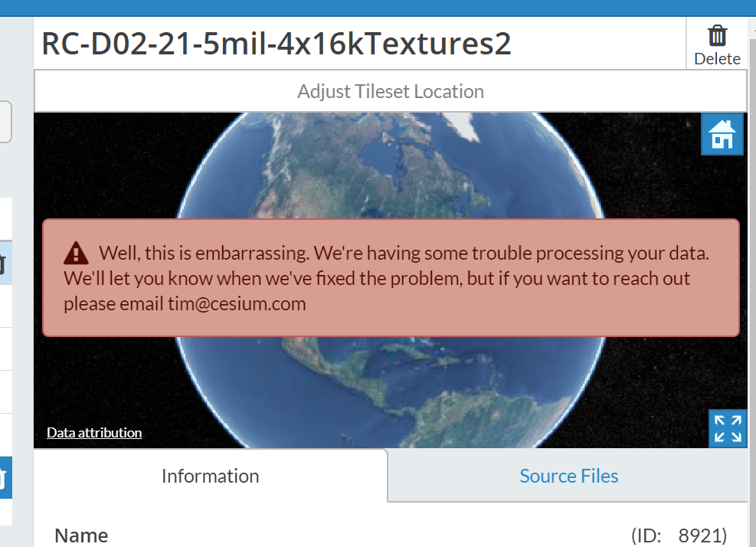Viewport: 756px width, 547px height.
Task: Click the trash icon beside the upper sidebar asset
Action: pyautogui.click(x=4, y=263)
